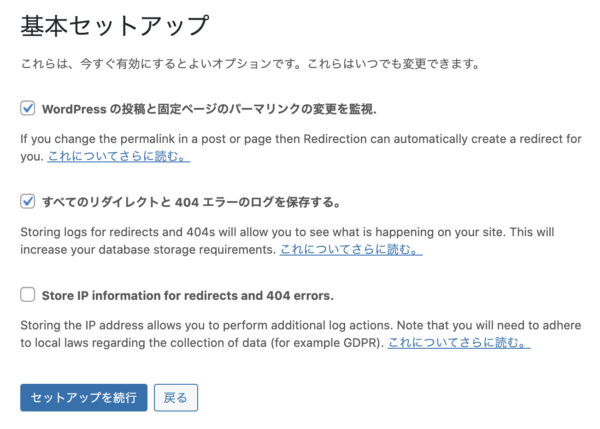The image size is (600, 429).
Task: Open the read-more link about storing logs
Action: click(350, 250)
